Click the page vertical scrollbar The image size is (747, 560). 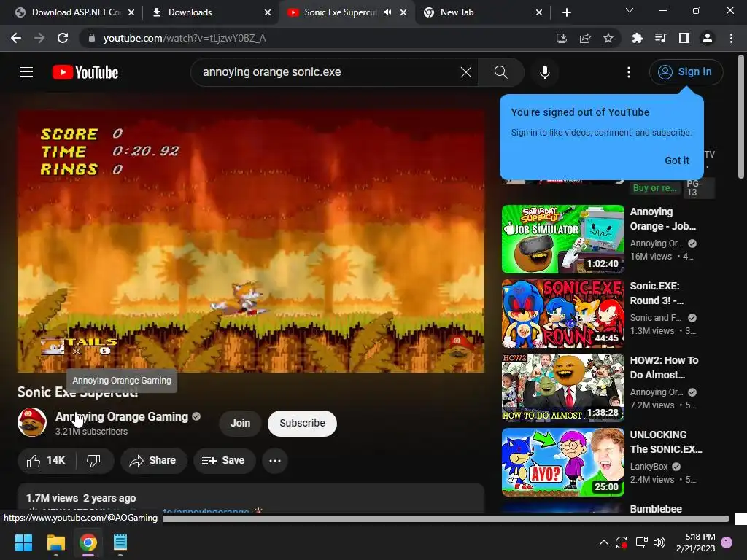pos(741,117)
